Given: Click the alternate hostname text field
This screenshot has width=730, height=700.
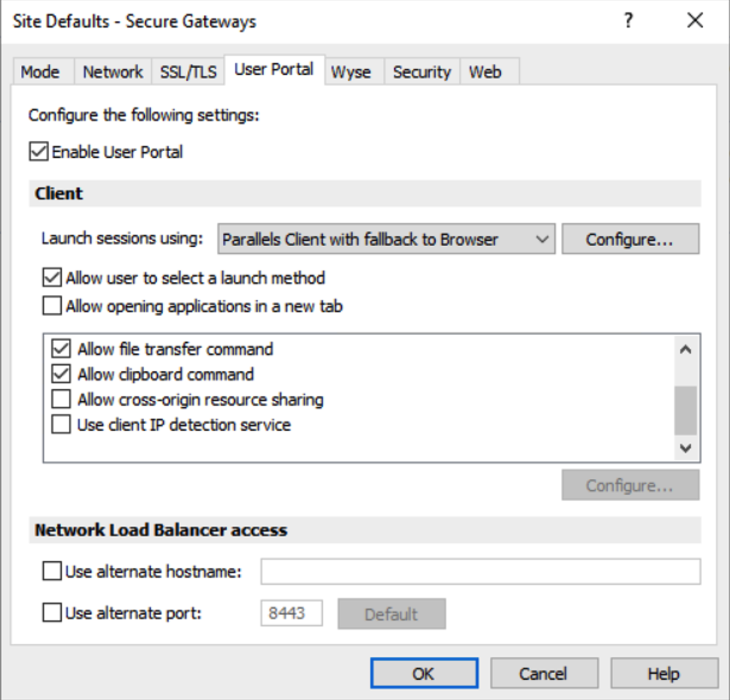Looking at the screenshot, I should (480, 572).
